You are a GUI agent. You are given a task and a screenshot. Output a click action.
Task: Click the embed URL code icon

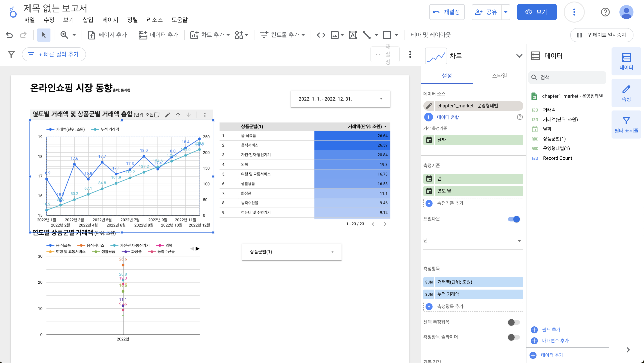pyautogui.click(x=321, y=35)
